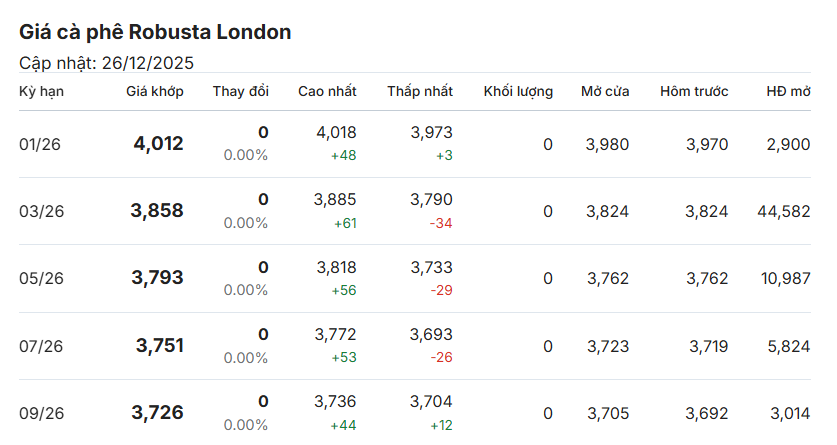Image resolution: width=837 pixels, height=445 pixels.
Task: Click the matched price 3,858
Action: [x=157, y=211]
